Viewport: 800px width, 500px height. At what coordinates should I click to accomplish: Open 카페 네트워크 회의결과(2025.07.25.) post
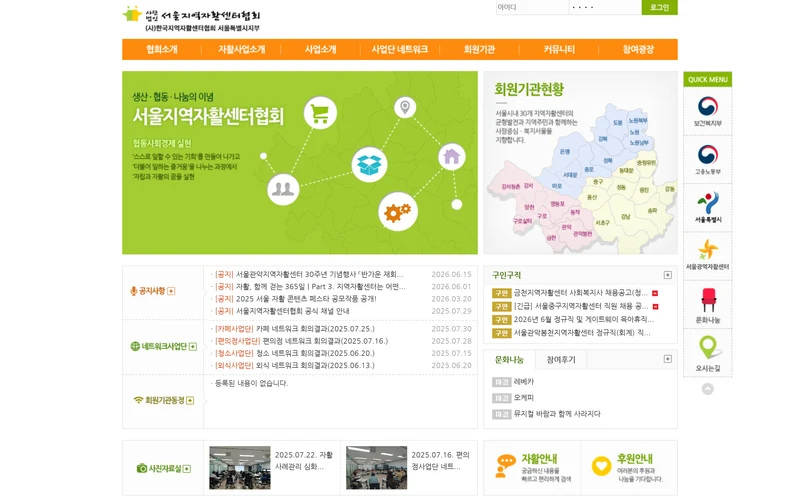coord(315,329)
